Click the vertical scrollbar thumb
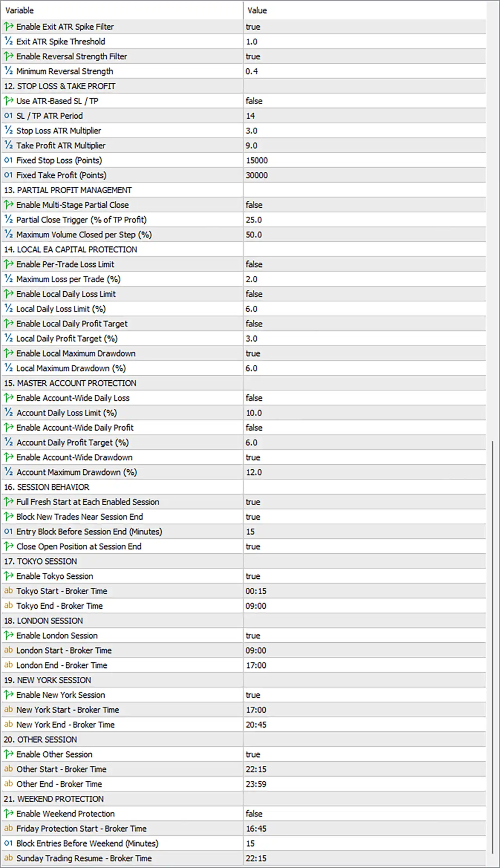The height and width of the screenshot is (868, 500). pos(493,647)
